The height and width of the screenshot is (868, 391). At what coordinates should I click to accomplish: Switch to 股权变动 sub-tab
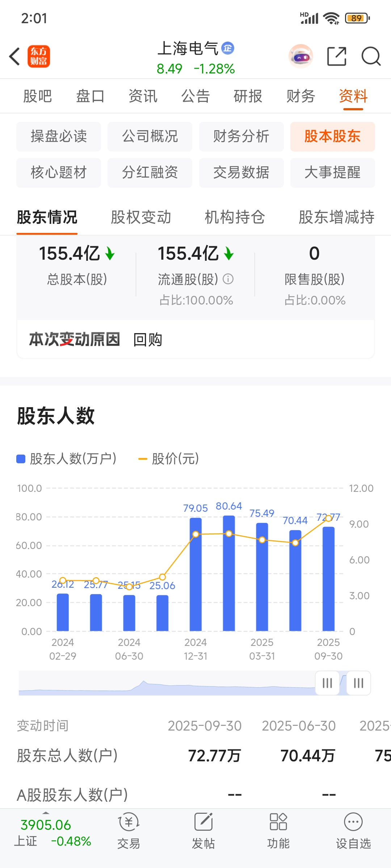(141, 217)
